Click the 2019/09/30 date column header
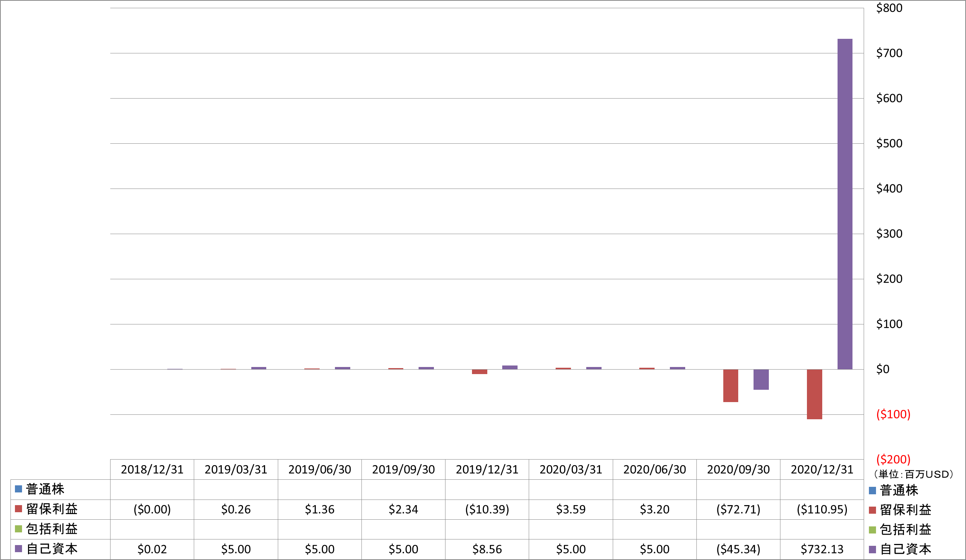The height and width of the screenshot is (560, 966). coord(403,470)
